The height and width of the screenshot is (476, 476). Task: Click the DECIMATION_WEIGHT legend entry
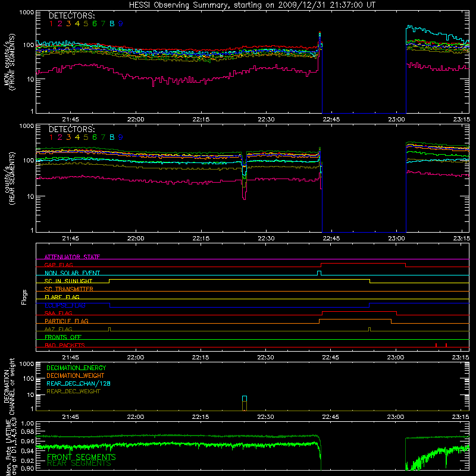(x=76, y=375)
